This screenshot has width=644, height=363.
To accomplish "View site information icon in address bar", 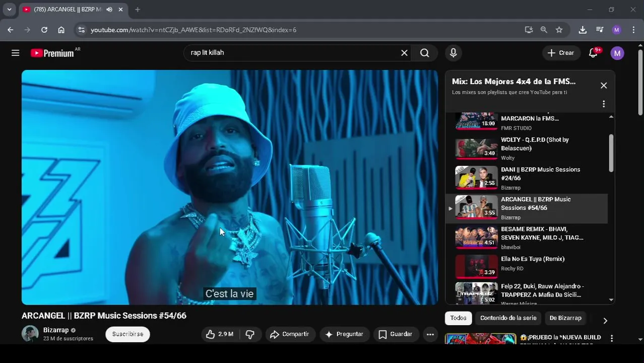I will 81,30.
